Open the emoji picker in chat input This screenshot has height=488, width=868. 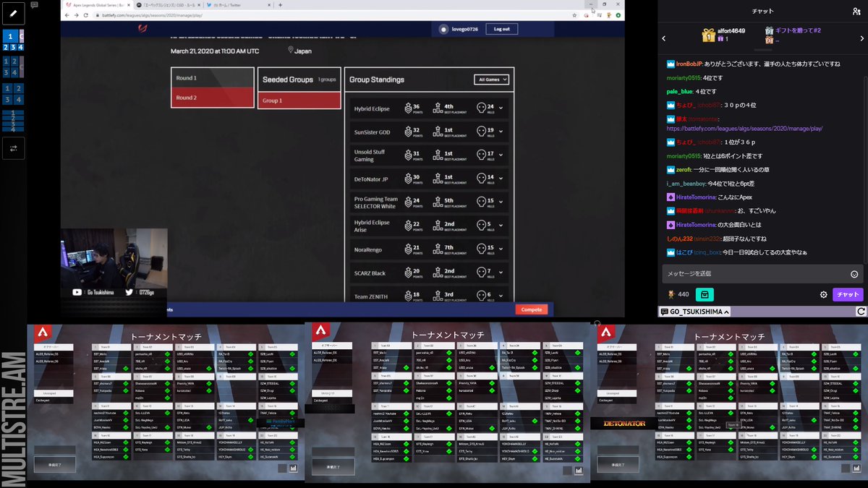coord(854,274)
